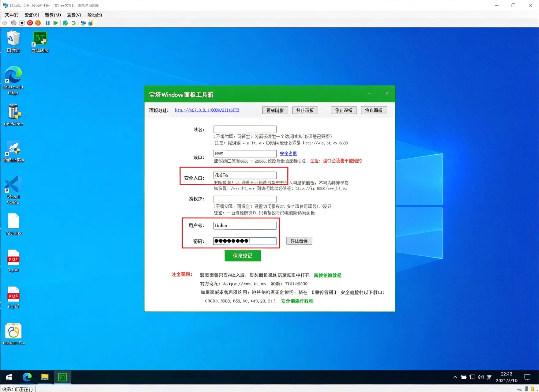
Task: Expand the hidden system tray icons chevron
Action: click(x=455, y=377)
